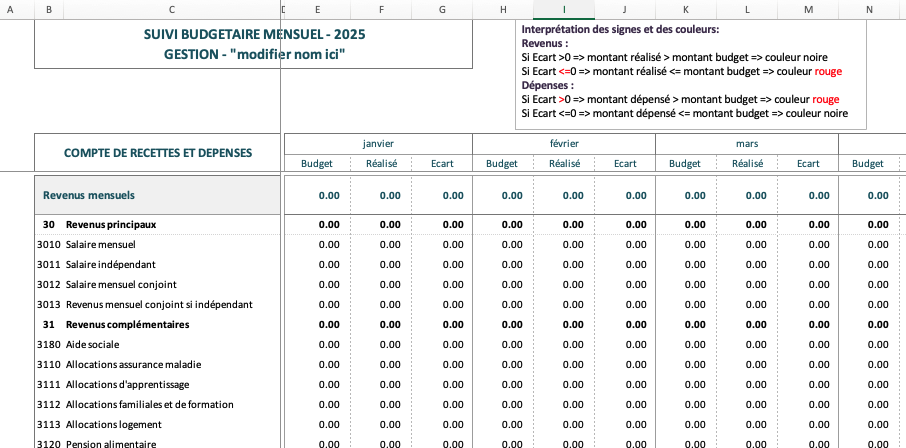Select the "modifier nom ici" gestion cell
This screenshot has width=906, height=448.
(x=254, y=54)
